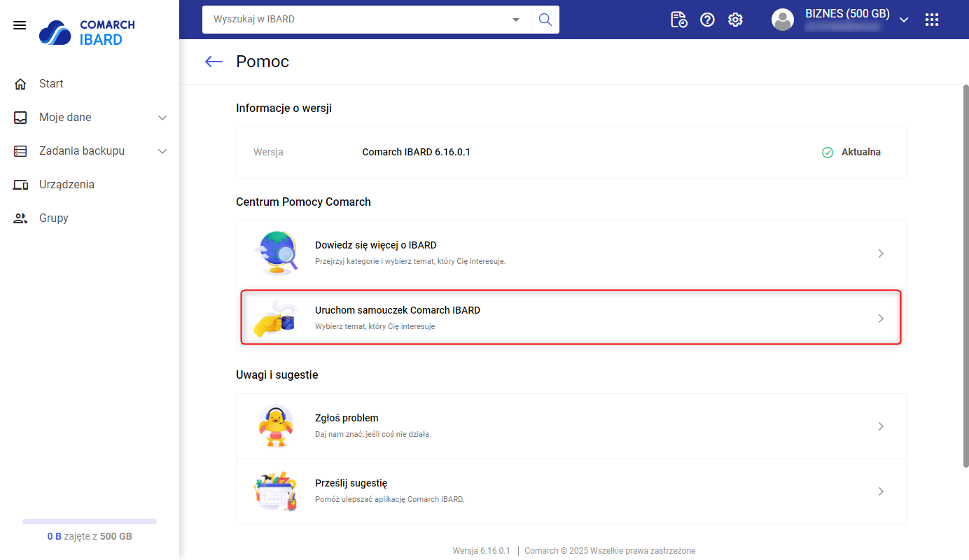Click the storage usage progress bar
Viewport: 969px width, 560px height.
90,521
